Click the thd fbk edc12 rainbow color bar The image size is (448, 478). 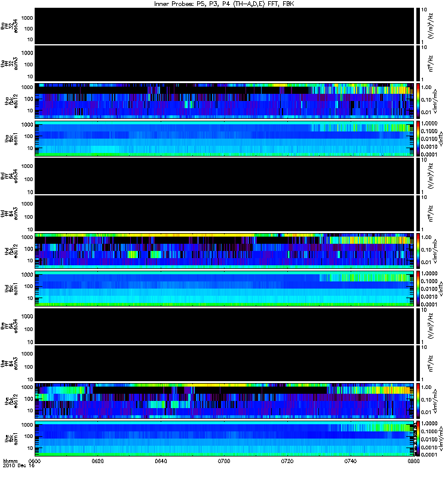click(x=418, y=251)
